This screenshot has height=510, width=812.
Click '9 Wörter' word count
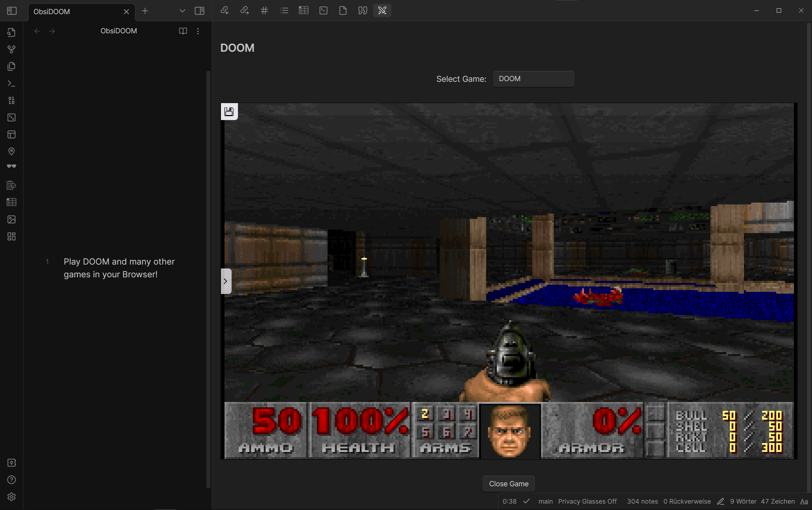click(x=743, y=501)
